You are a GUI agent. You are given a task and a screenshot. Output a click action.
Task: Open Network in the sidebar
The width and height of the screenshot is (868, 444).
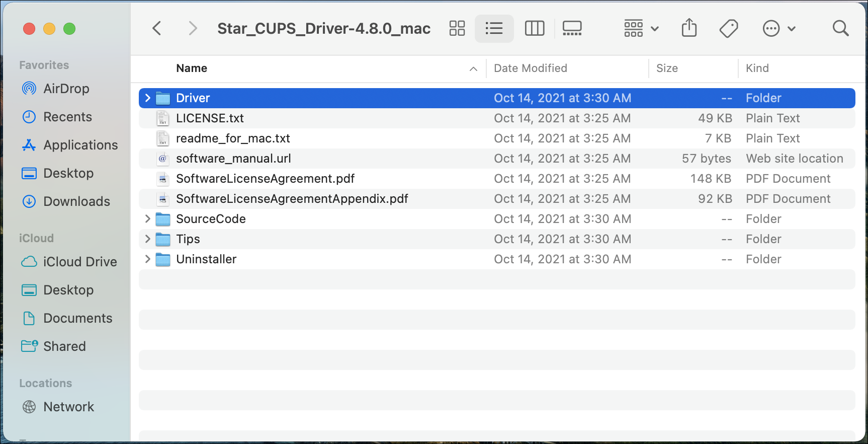pos(58,407)
